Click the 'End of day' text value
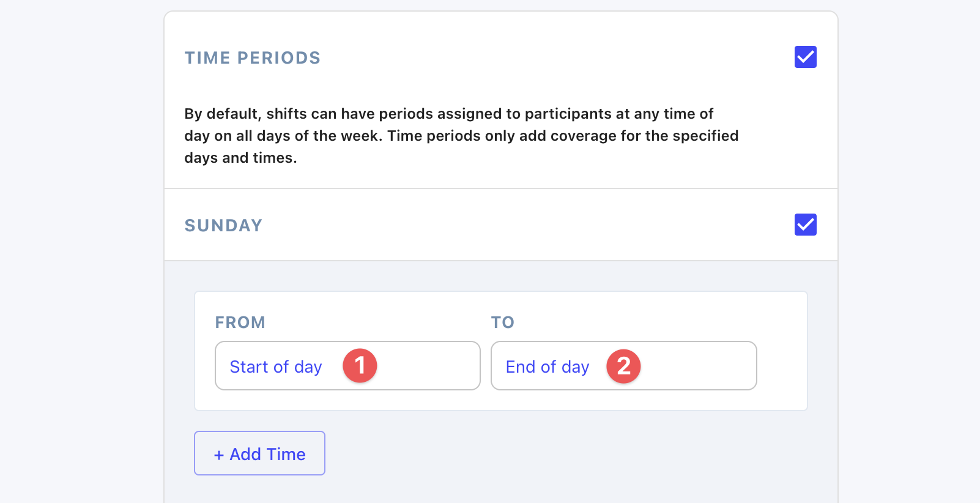 pyautogui.click(x=548, y=367)
